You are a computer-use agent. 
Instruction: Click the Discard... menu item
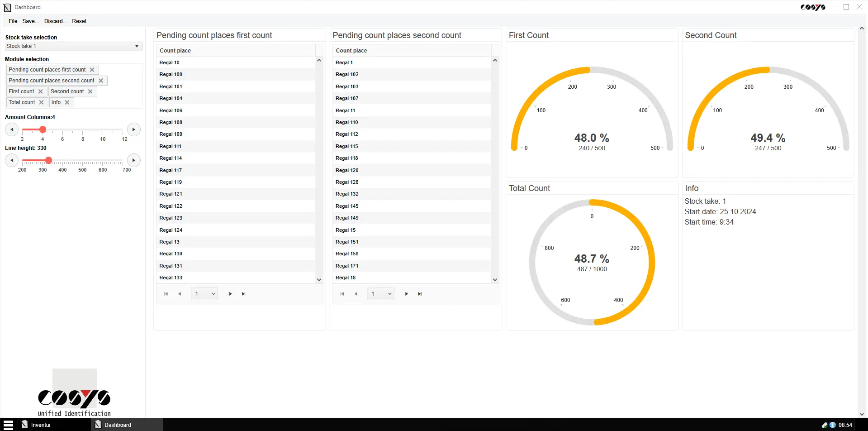[x=56, y=21]
